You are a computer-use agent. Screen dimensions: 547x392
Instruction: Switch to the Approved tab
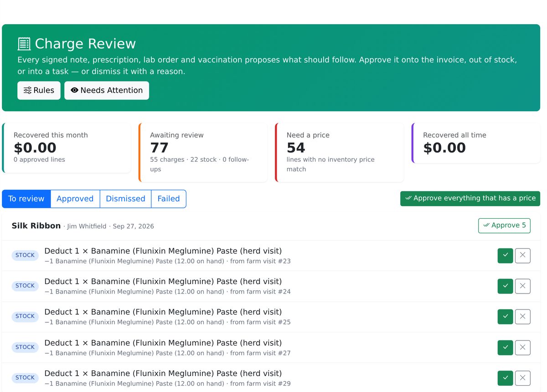pos(75,199)
